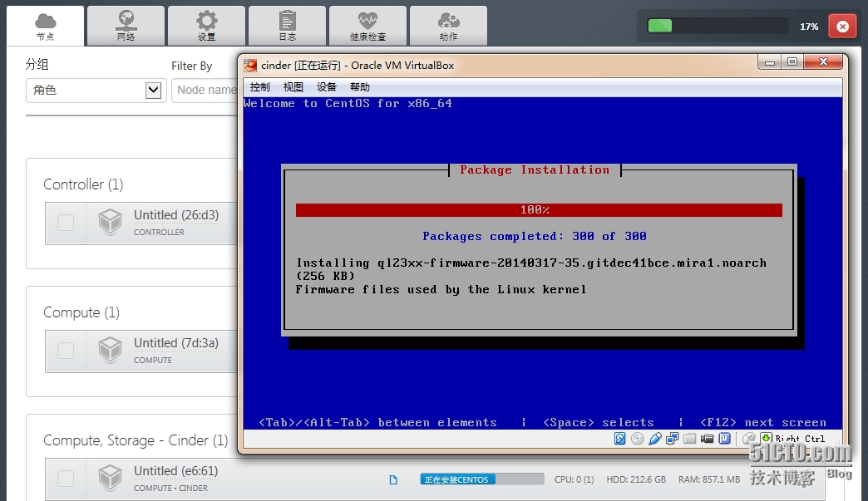The height and width of the screenshot is (501, 868).
Task: Click the RAM: 857.1 MB value
Action: coord(709,479)
